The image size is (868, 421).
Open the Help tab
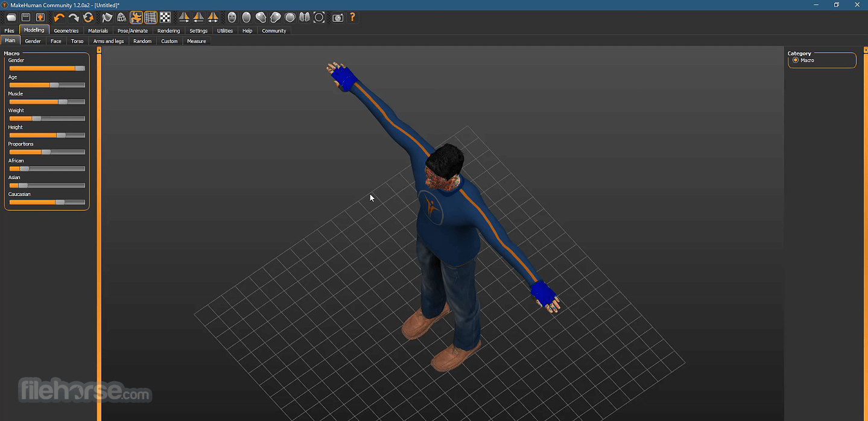point(247,31)
